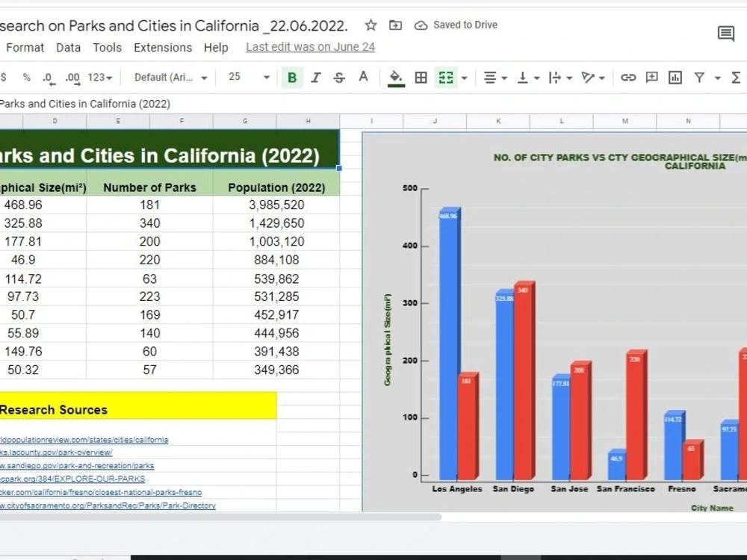Star the document title
The image size is (747, 560).
371,25
